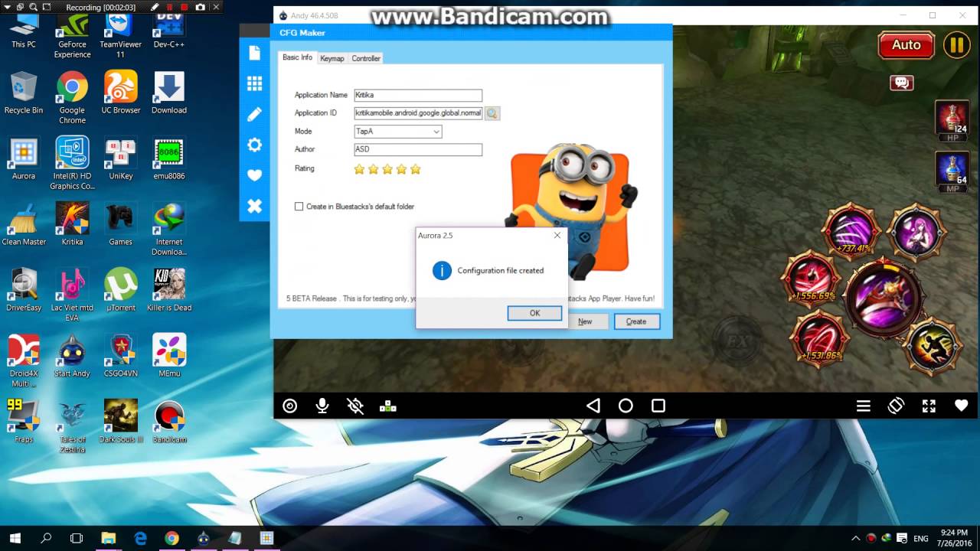
Task: Open the in-game chat icon
Action: point(901,83)
